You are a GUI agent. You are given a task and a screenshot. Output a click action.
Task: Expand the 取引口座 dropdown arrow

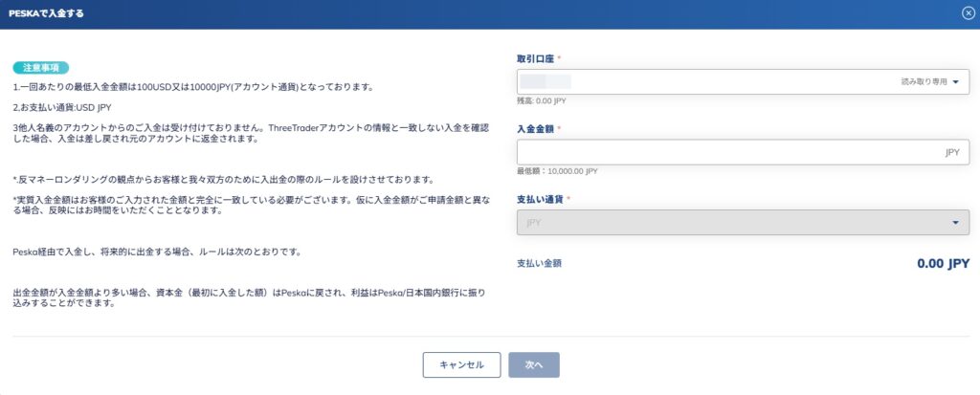coord(955,82)
